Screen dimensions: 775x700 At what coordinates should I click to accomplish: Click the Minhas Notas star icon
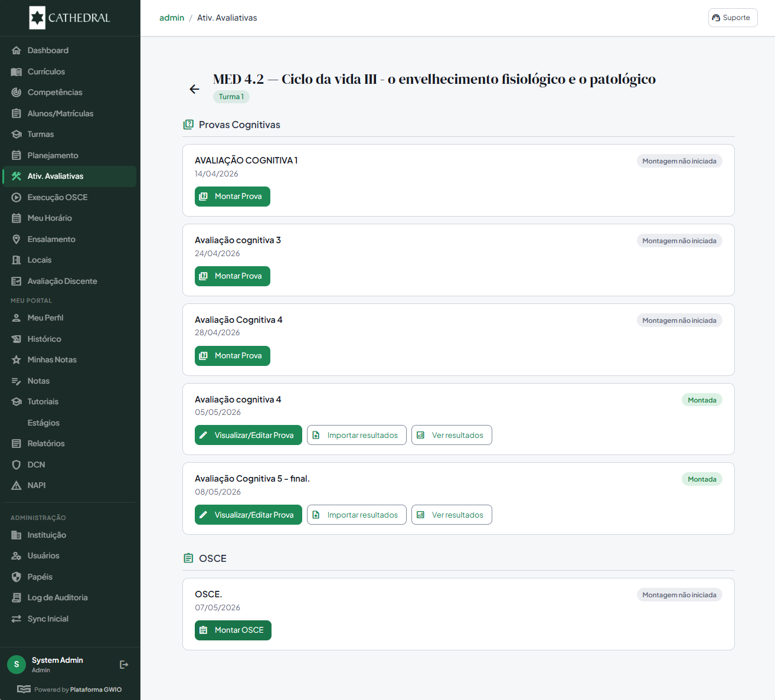[17, 360]
